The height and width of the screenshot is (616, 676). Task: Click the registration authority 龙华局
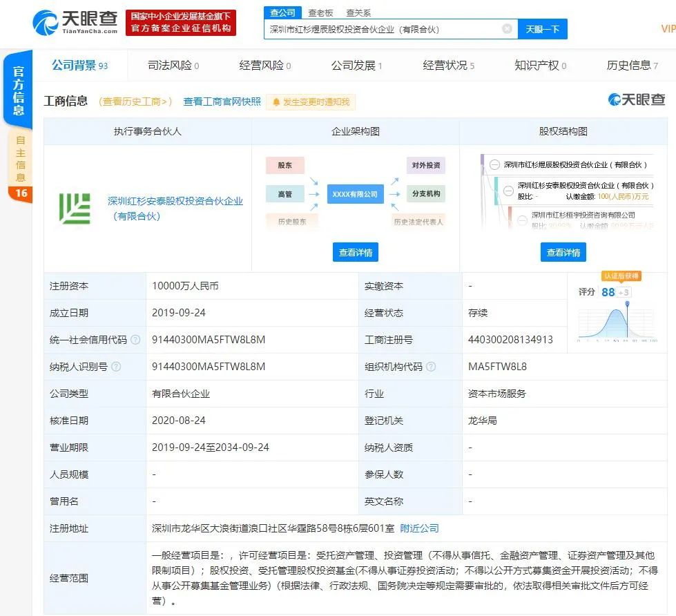click(483, 421)
